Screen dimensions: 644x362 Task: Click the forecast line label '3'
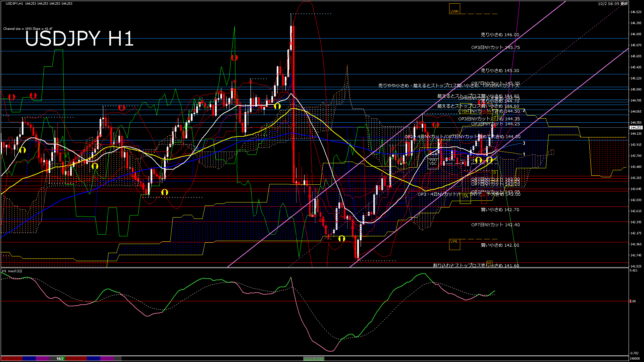524,143
